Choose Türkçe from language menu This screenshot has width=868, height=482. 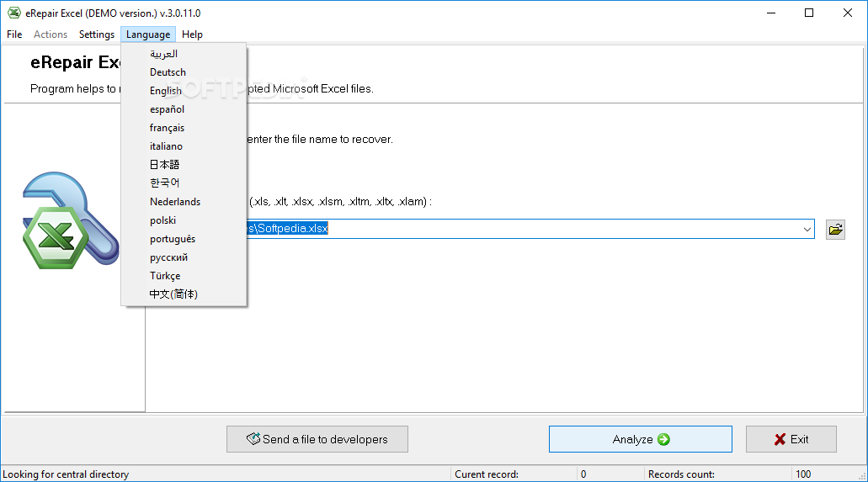[x=184, y=276]
